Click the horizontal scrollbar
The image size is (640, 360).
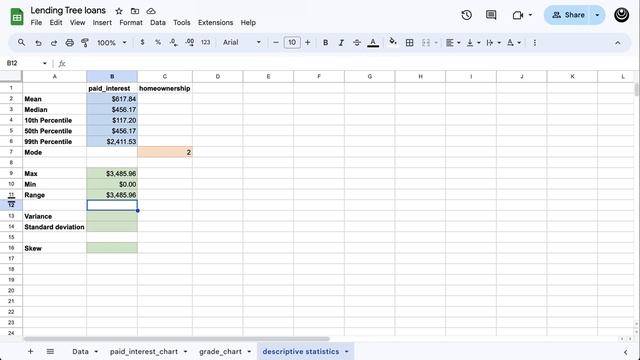[176, 339]
